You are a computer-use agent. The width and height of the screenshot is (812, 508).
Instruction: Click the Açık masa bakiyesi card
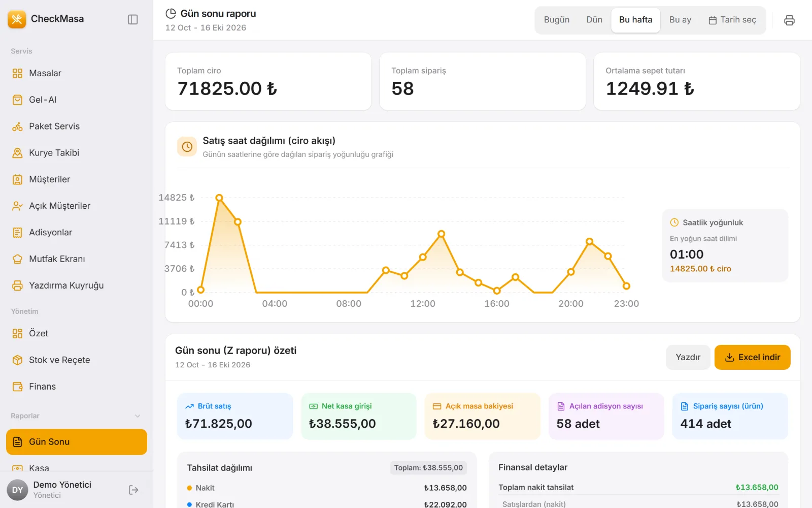483,416
